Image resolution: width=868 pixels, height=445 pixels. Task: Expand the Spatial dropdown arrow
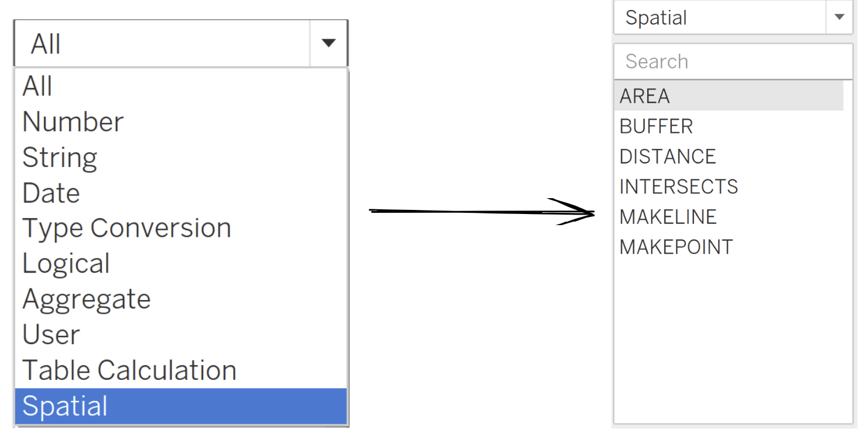[x=839, y=18]
